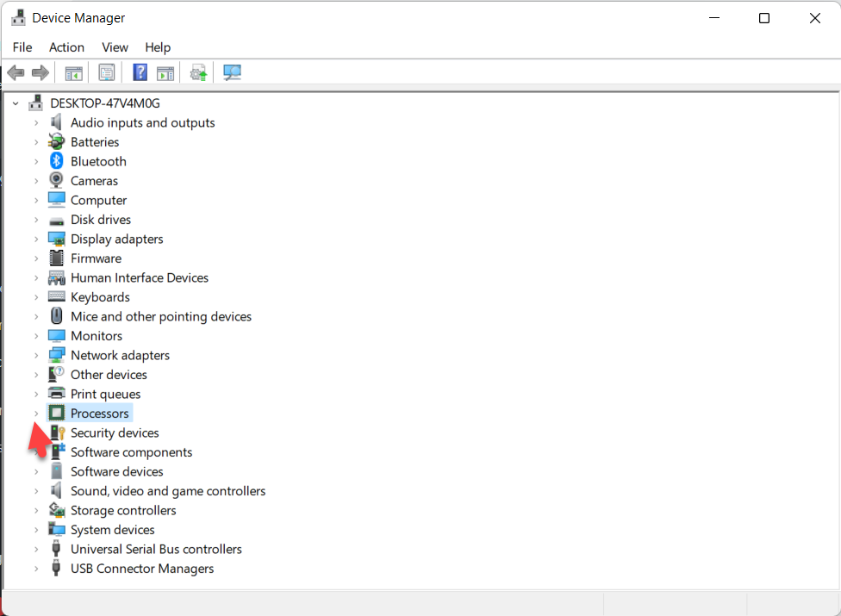
Task: Open the File menu
Action: click(22, 47)
